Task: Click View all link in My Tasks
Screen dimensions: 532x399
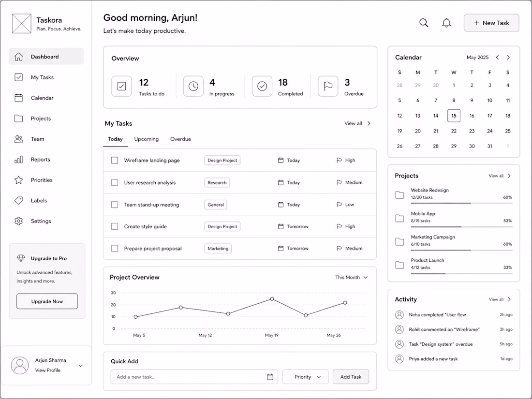Action: [353, 123]
